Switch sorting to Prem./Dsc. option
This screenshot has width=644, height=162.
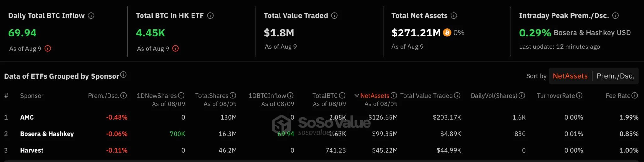(x=615, y=76)
